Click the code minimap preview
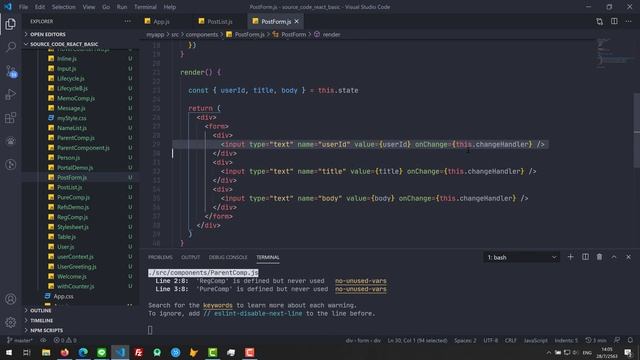The width and height of the screenshot is (640, 360). [x=614, y=53]
